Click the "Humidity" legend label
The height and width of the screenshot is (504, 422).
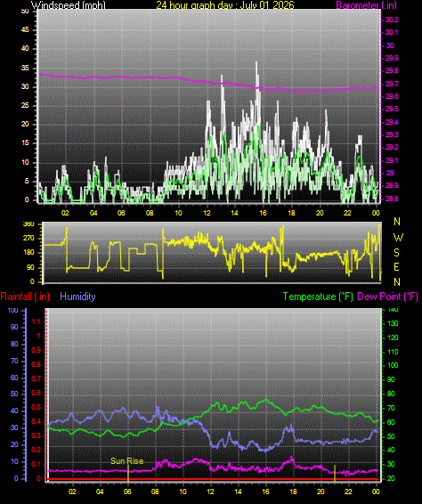pyautogui.click(x=77, y=297)
